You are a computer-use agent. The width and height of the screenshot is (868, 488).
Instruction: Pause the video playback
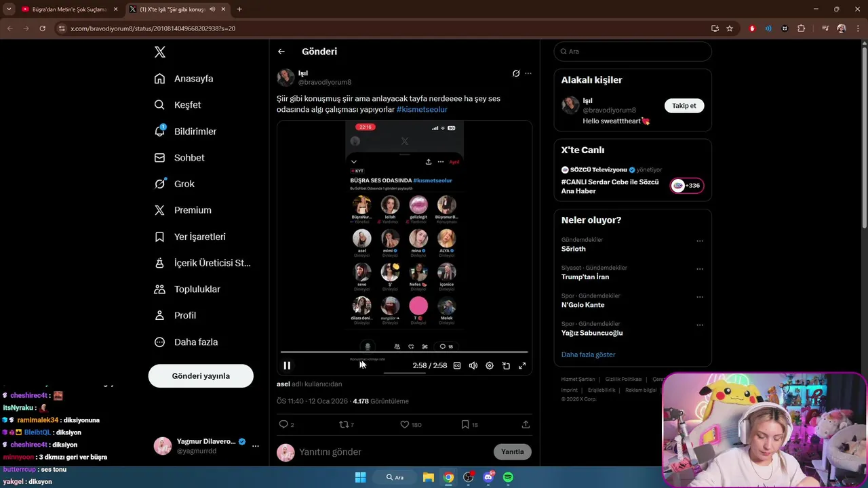click(287, 365)
